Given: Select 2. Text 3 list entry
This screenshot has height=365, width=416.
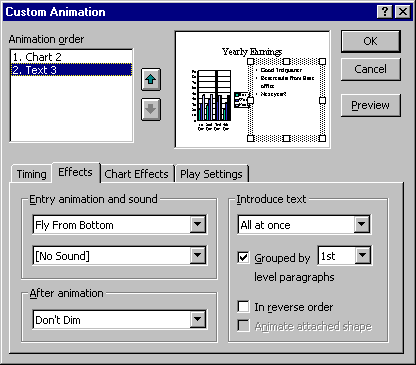Looking at the screenshot, I should 71,70.
